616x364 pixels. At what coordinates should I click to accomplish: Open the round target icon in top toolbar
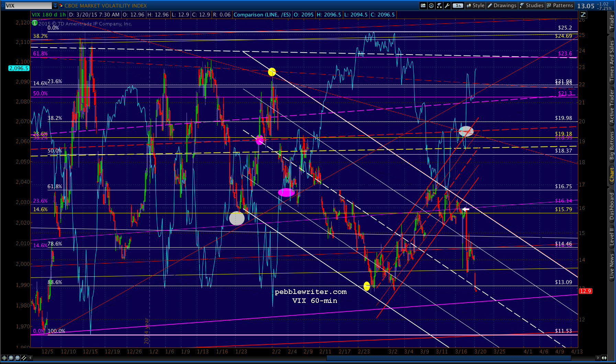(x=431, y=5)
